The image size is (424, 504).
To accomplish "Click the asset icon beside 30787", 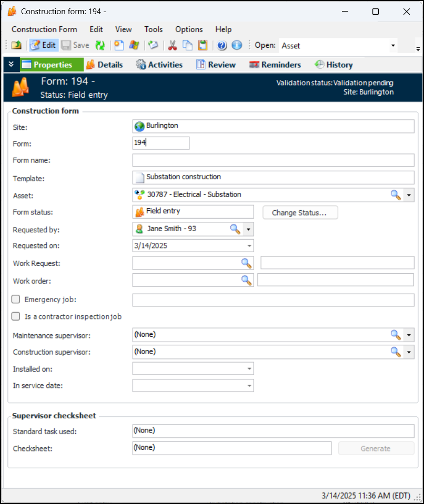I will point(139,195).
